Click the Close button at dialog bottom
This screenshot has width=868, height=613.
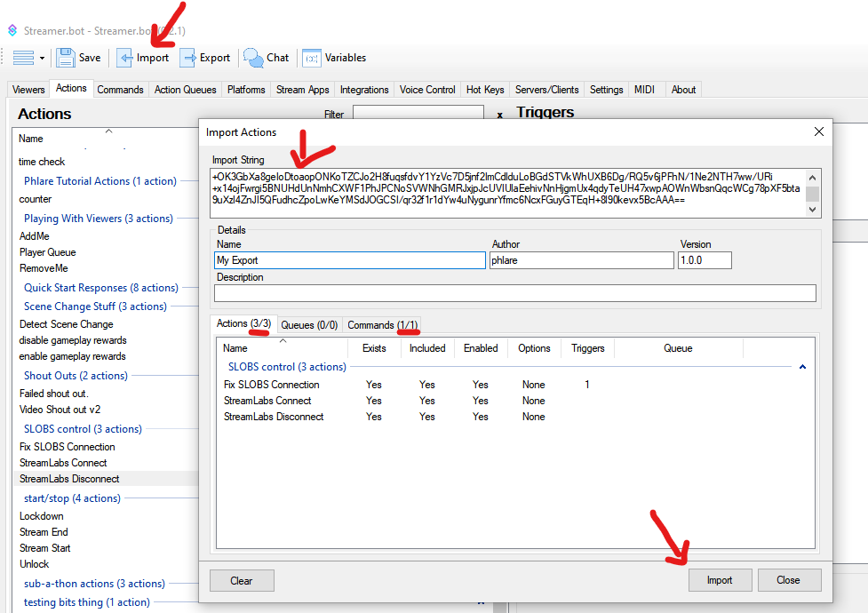tap(789, 580)
